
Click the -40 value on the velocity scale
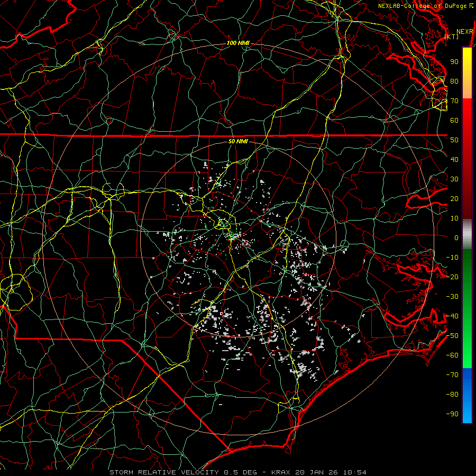(452, 316)
